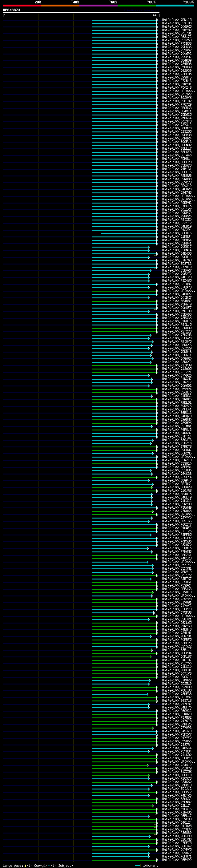
Task: Open hit UniRef100_A4CTK3
Action: [x=177, y=277]
